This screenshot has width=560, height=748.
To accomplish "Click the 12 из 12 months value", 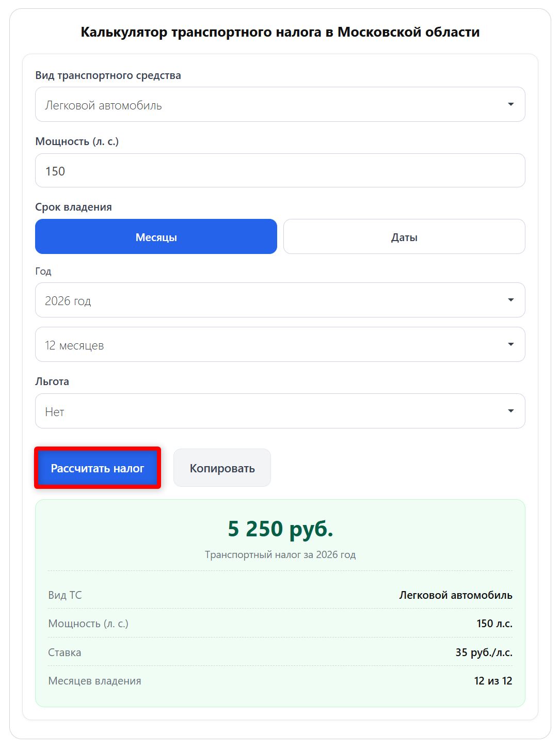I will coord(493,681).
